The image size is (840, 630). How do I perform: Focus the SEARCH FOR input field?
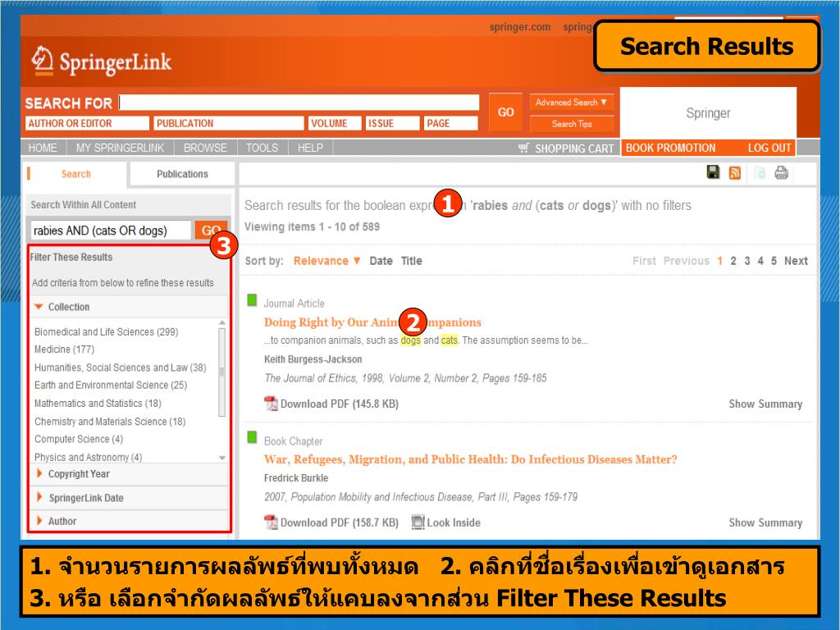tap(299, 103)
